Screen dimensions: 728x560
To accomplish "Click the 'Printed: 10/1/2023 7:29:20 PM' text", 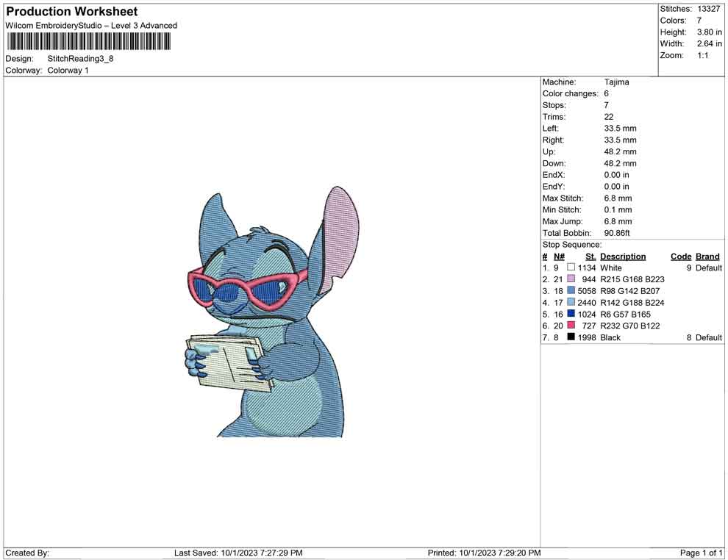I will point(485,553).
